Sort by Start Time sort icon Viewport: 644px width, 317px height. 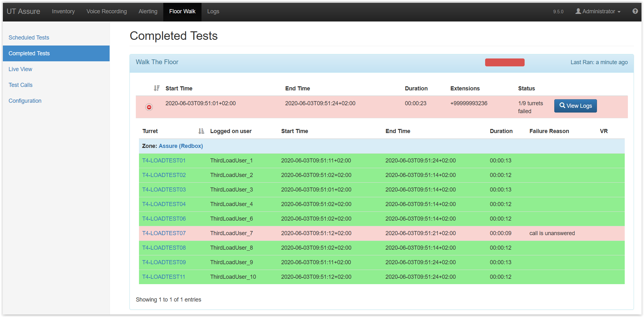[x=157, y=88]
